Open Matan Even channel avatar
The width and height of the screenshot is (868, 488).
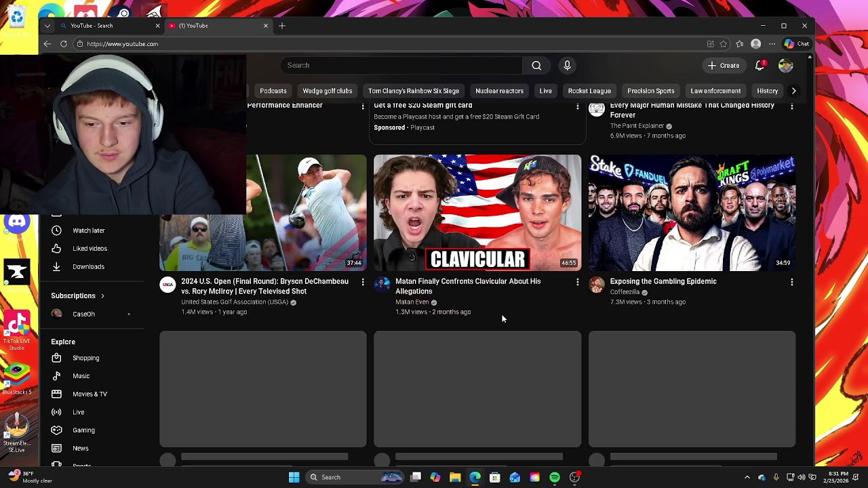click(382, 285)
